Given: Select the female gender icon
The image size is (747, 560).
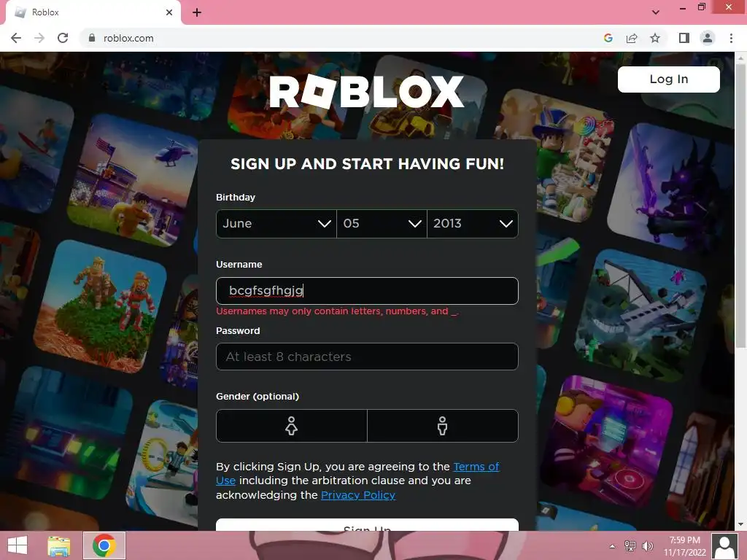Looking at the screenshot, I should click(x=292, y=426).
